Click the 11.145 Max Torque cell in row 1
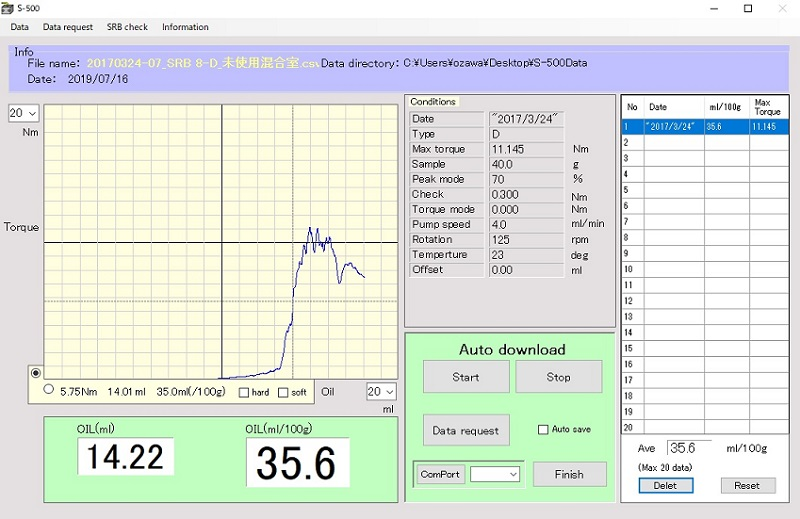 coord(769,127)
